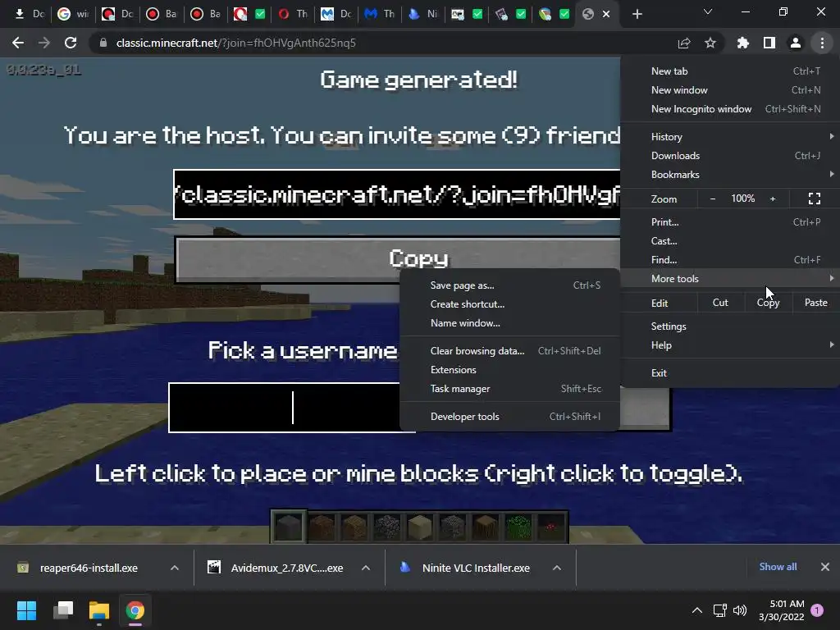Select the red flower in hotbar
The height and width of the screenshot is (630, 840).
550,527
